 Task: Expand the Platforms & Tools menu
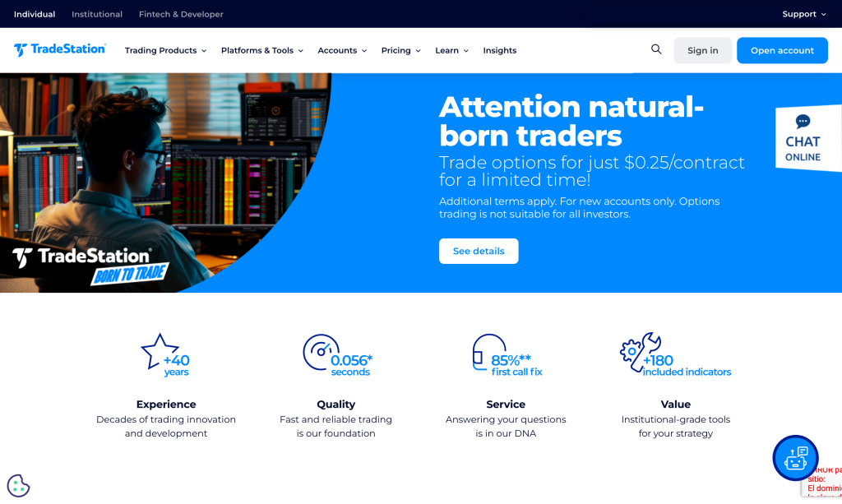261,50
